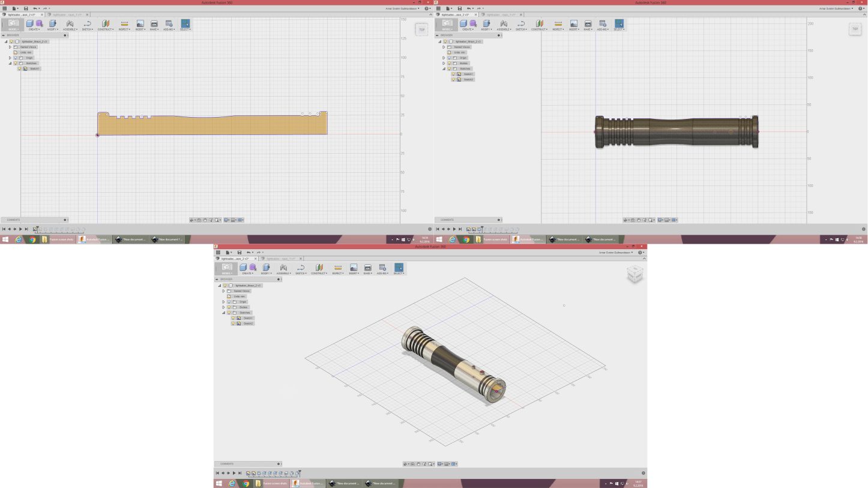The width and height of the screenshot is (868, 488).
Task: Click the Save icon in the bottom window
Action: 240,252
